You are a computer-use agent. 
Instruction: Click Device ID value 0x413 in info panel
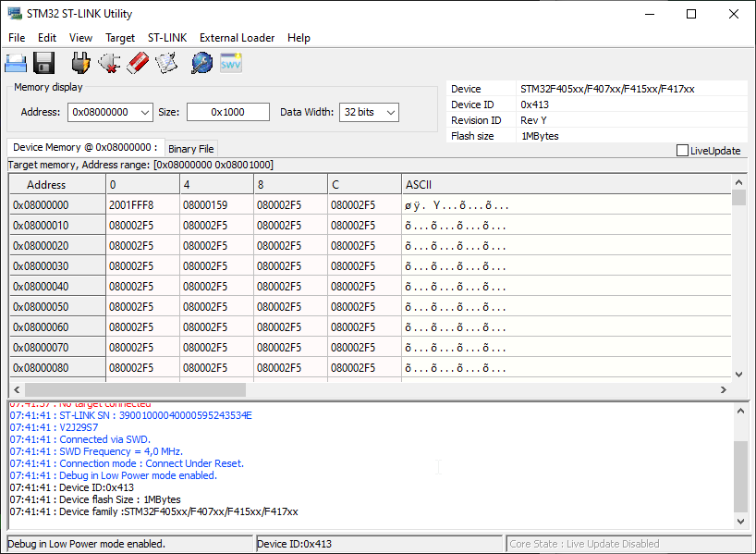(x=535, y=105)
